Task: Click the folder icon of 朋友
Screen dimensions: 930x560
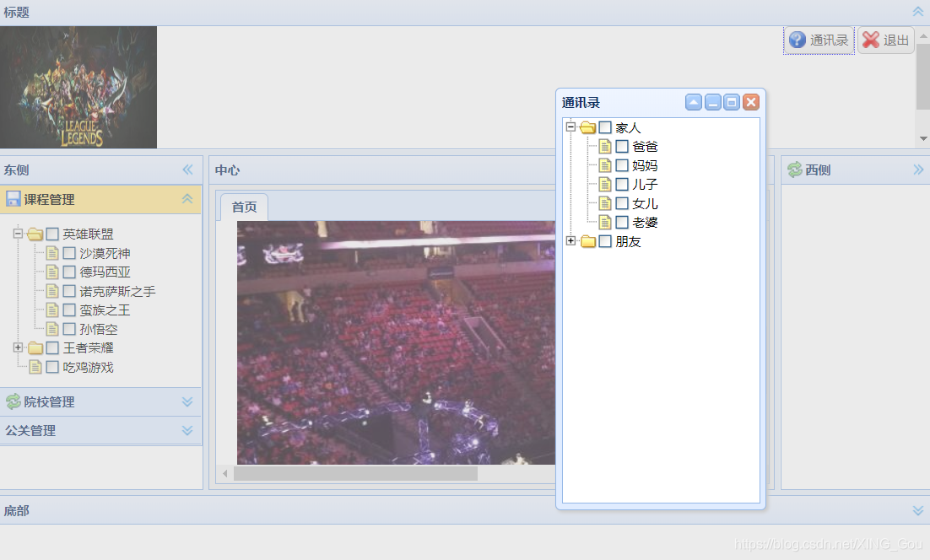Action: (588, 241)
